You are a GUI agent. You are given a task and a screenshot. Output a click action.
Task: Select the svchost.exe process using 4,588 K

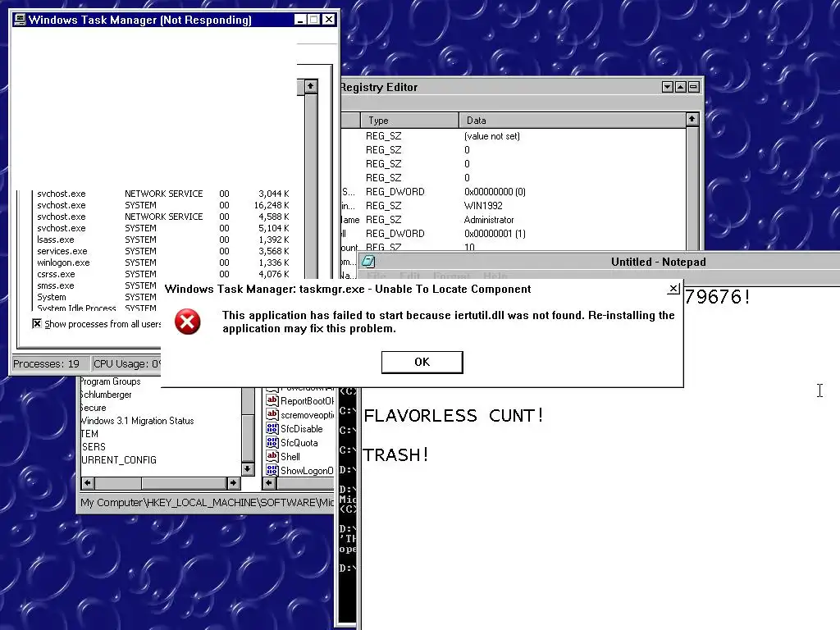(x=163, y=217)
